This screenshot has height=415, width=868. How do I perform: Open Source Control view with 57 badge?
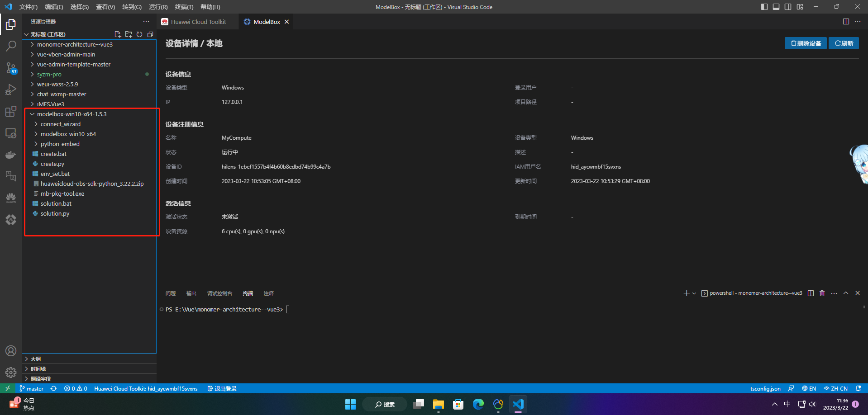click(11, 68)
